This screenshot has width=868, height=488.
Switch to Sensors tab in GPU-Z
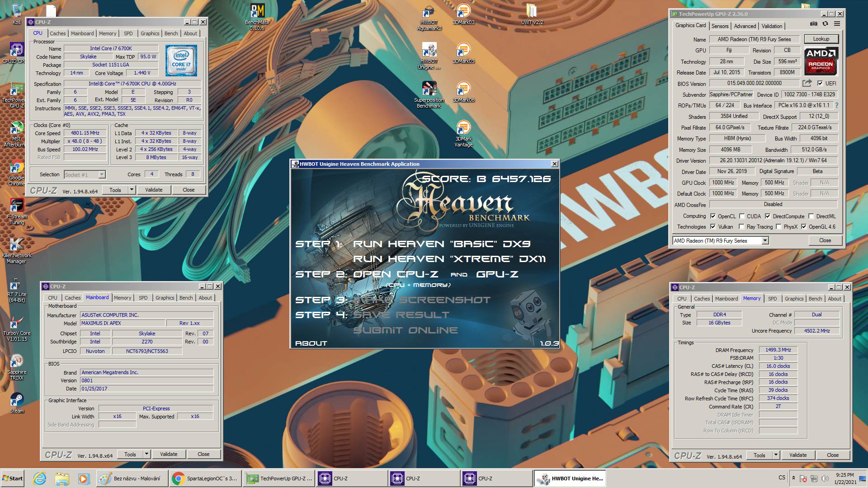720,26
